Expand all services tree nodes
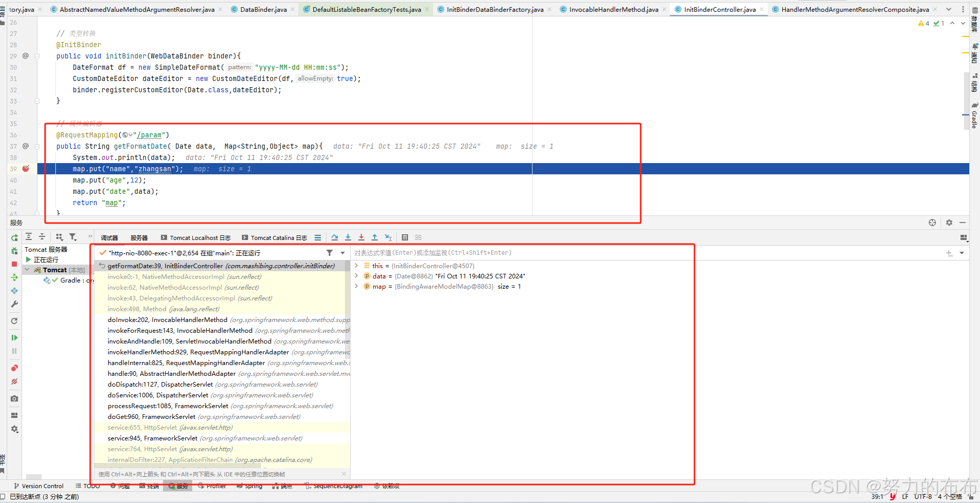Screen dimensions: 980x503 tap(29, 236)
